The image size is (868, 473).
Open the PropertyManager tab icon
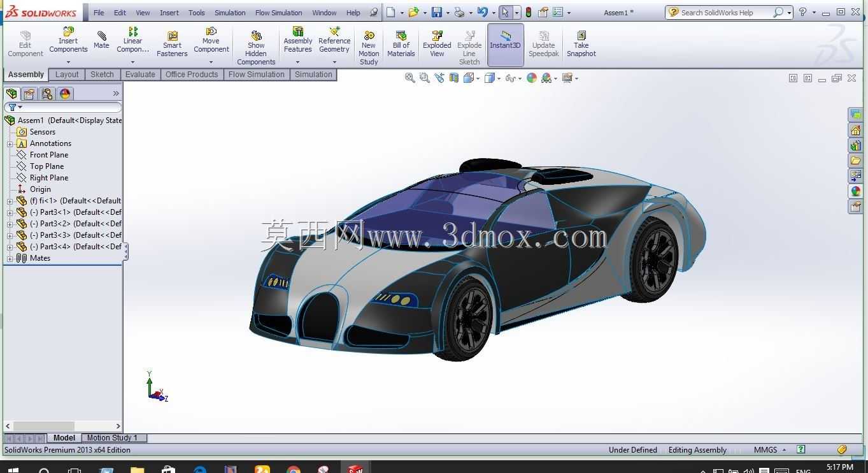(29, 94)
